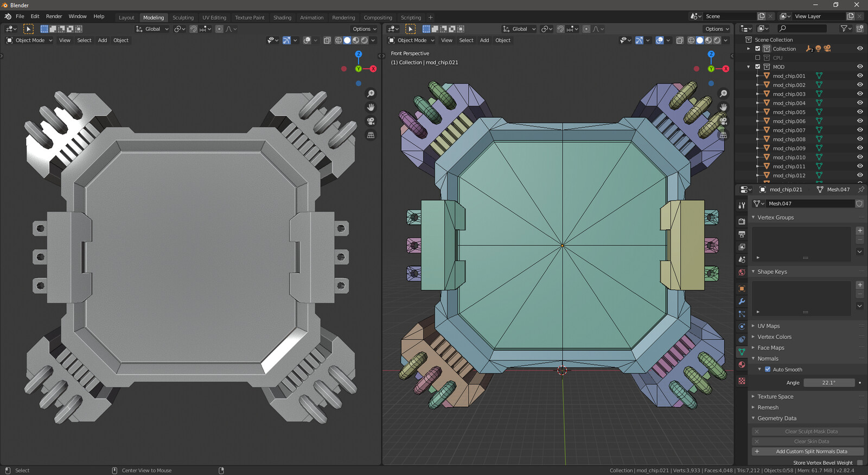Toggle X-ray icon in right viewport header
Screen dimensions: 868x475
click(679, 40)
